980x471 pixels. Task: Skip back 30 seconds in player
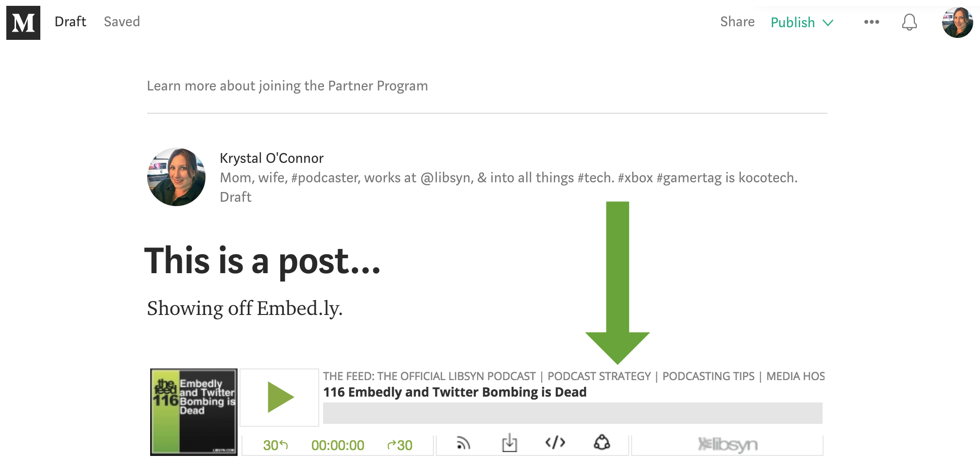(275, 445)
